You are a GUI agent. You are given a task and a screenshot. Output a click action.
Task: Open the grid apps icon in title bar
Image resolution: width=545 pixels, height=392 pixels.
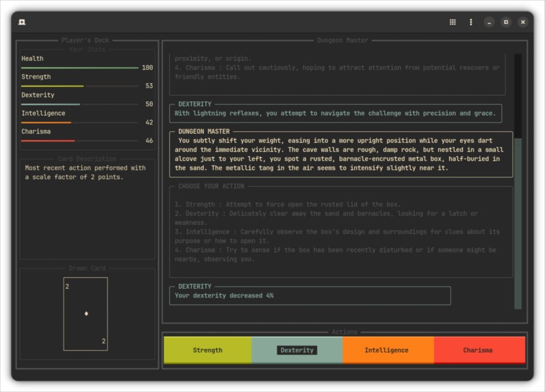453,22
